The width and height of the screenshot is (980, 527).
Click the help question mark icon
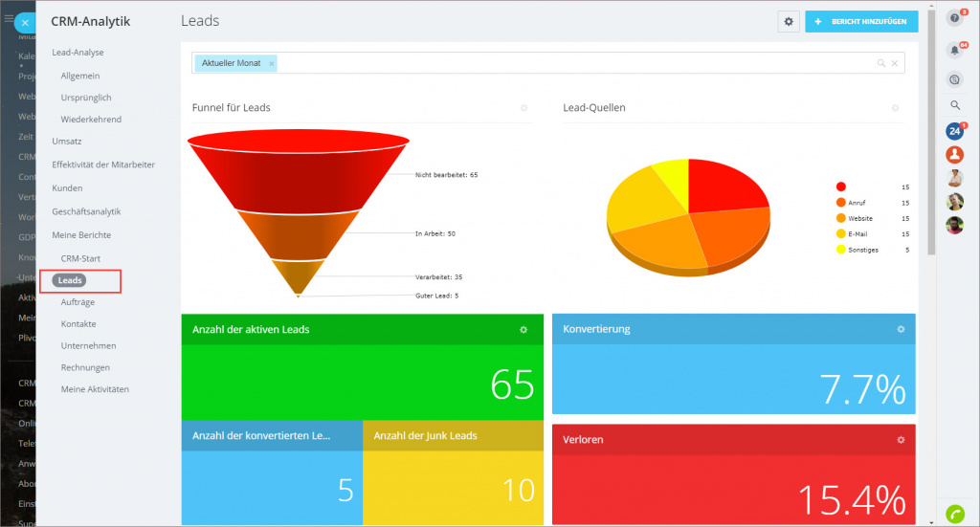[x=953, y=18]
